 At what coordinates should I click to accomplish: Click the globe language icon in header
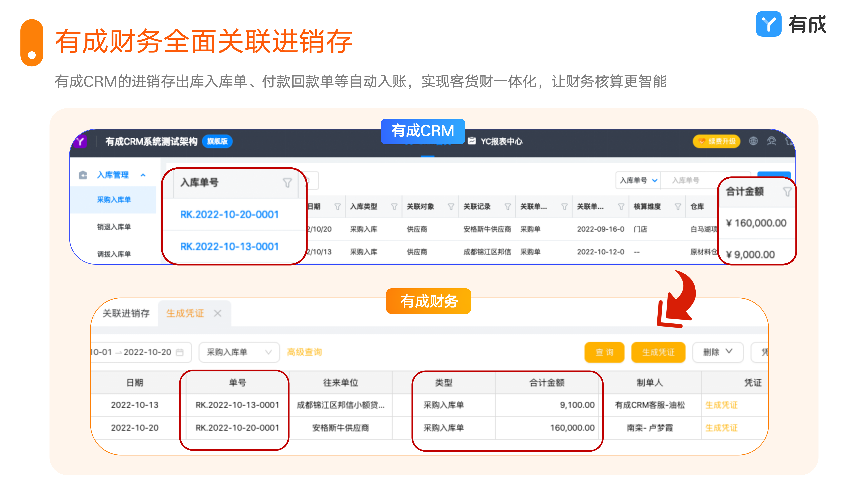(x=753, y=141)
